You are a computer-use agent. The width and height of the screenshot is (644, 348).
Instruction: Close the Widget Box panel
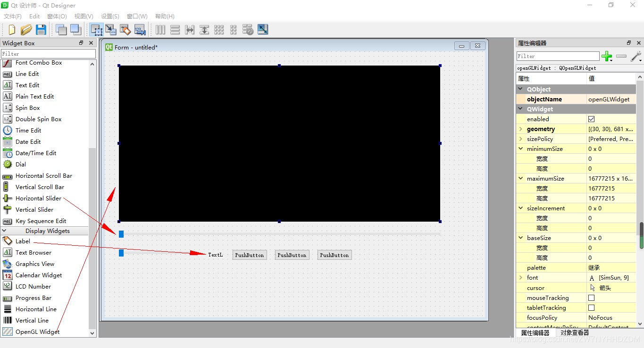[x=91, y=43]
